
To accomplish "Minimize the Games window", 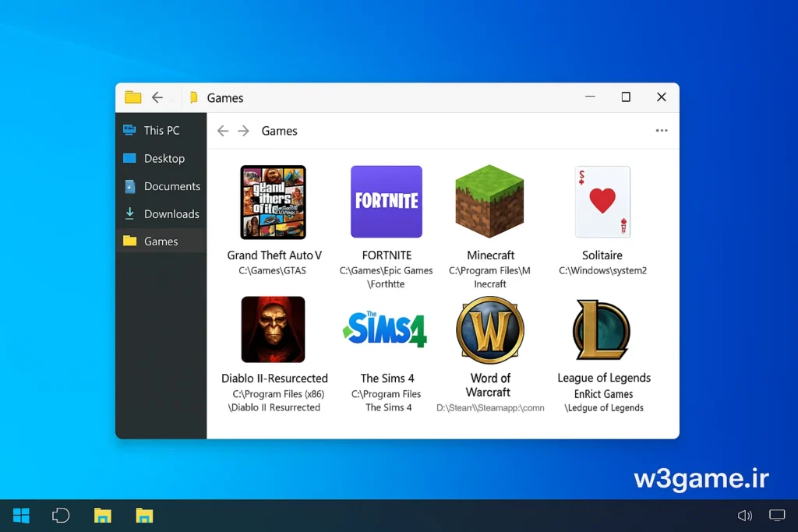I will click(591, 97).
